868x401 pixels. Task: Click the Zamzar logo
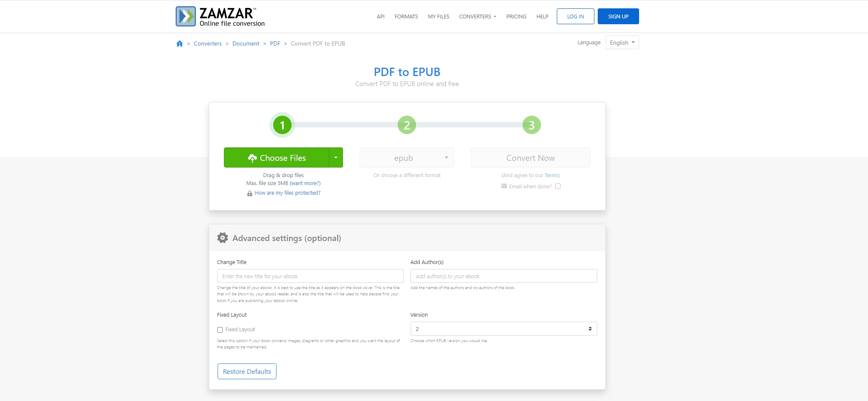coord(220,16)
